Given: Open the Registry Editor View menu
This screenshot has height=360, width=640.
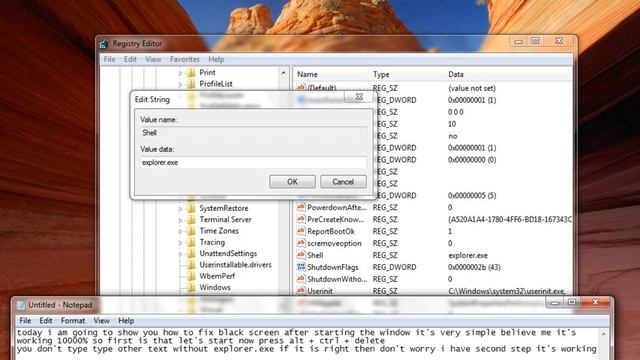Looking at the screenshot, I should (x=153, y=60).
